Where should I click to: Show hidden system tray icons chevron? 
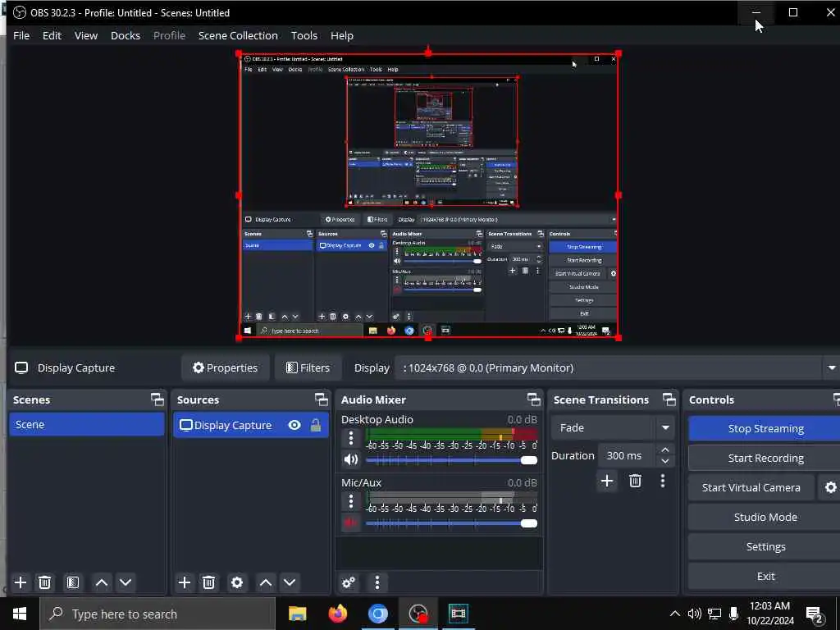click(675, 614)
